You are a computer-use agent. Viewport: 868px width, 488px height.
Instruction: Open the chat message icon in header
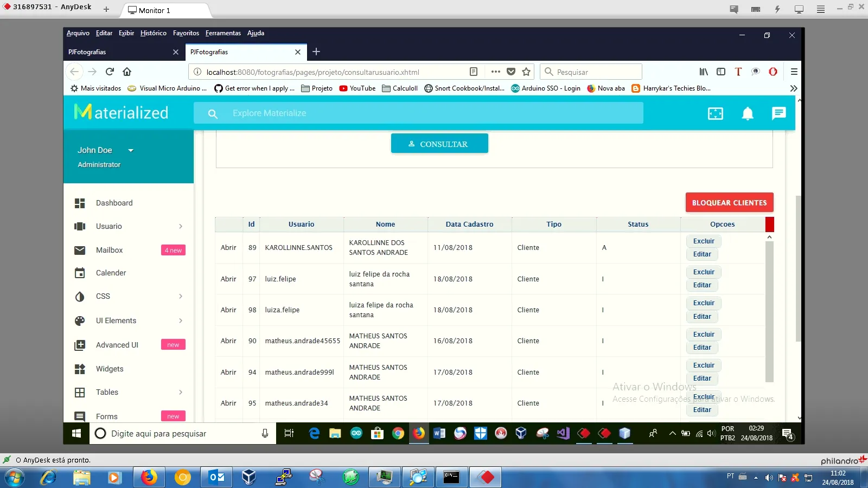(x=778, y=113)
